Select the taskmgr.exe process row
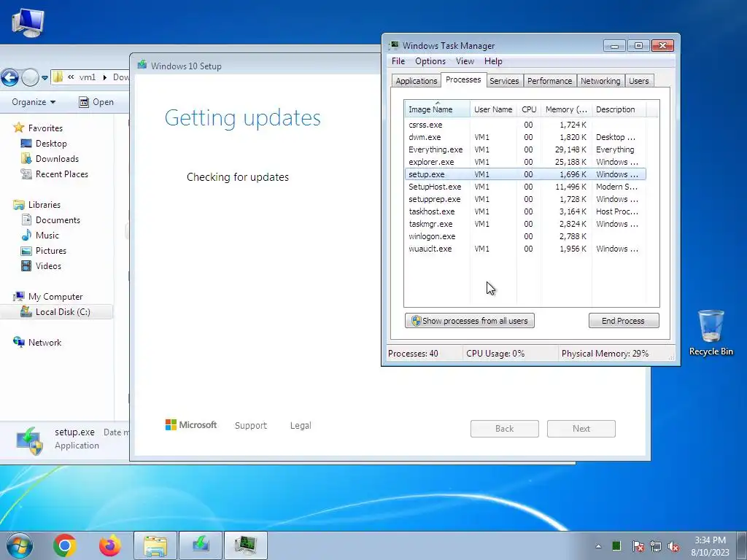Screen dimensions: 747x560 click(525, 223)
